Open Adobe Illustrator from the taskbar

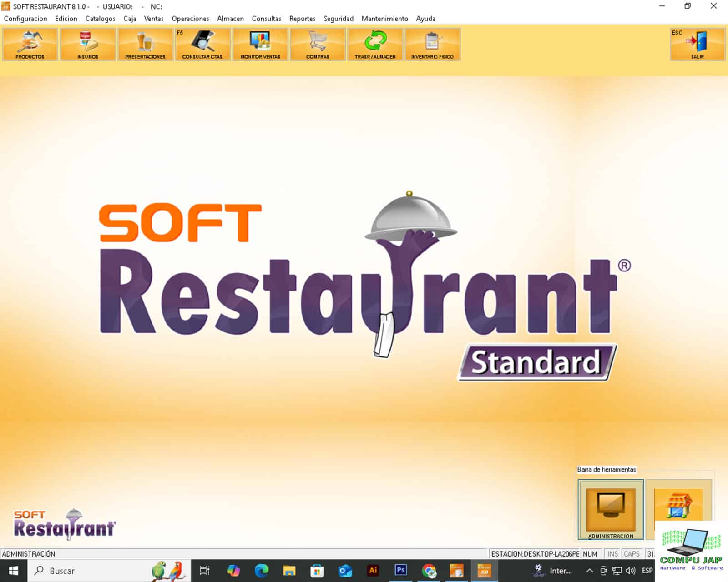(x=373, y=571)
